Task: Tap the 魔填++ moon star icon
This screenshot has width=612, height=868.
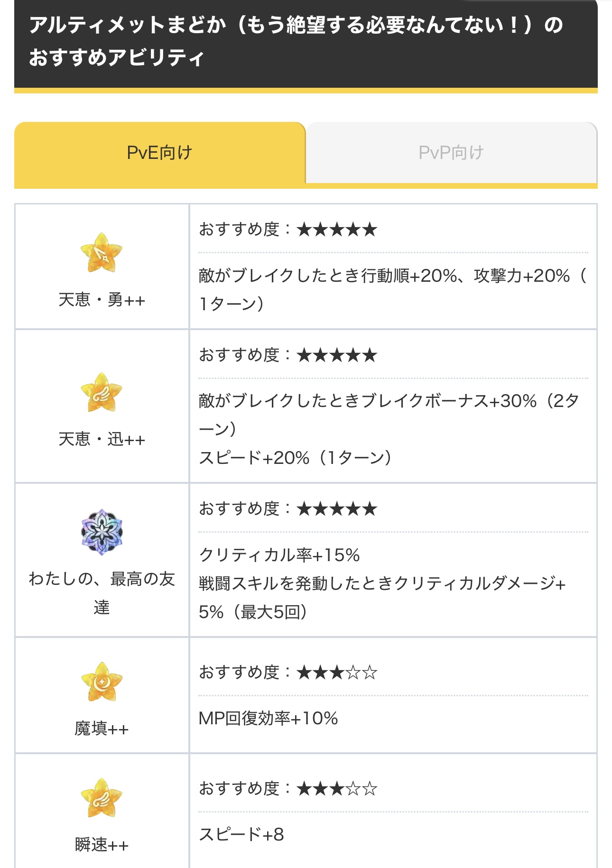Action: pyautogui.click(x=102, y=682)
